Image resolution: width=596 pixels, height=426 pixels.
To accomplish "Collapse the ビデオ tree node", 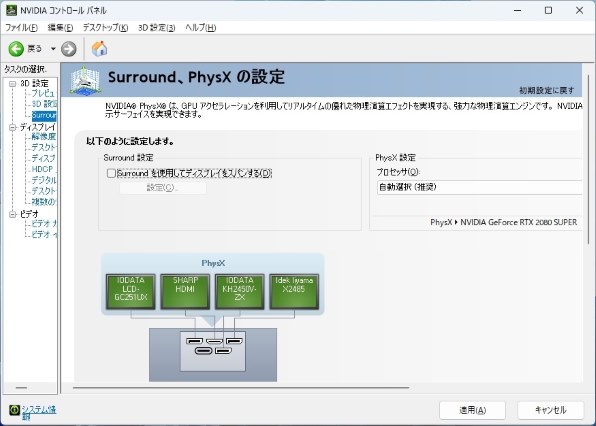I will click(13, 214).
